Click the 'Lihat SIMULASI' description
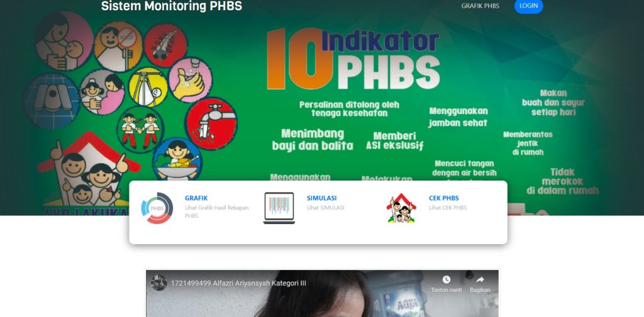Image resolution: width=644 pixels, height=317 pixels. 325,208
